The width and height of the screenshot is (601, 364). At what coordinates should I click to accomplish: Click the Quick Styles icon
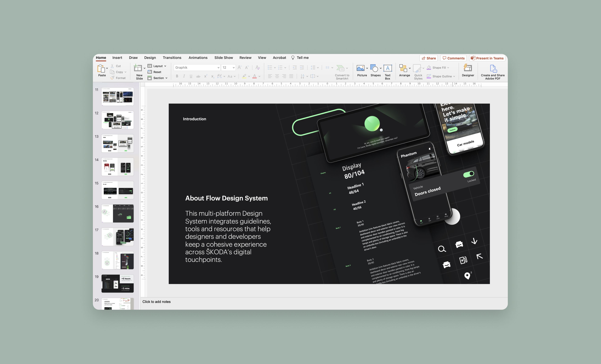417,68
